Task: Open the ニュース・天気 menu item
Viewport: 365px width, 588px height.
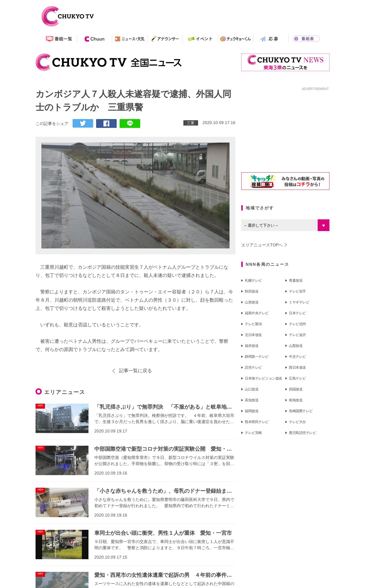Action: tap(130, 39)
